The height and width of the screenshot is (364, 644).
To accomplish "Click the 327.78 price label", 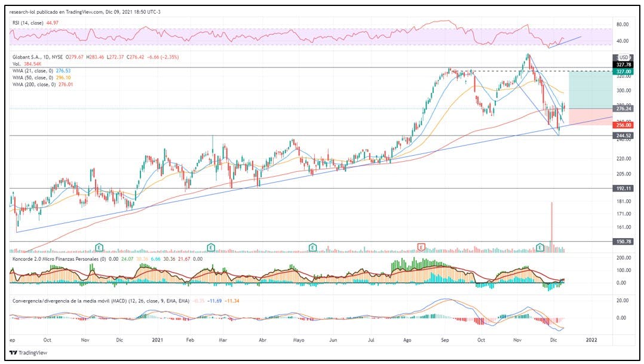I will pyautogui.click(x=623, y=64).
